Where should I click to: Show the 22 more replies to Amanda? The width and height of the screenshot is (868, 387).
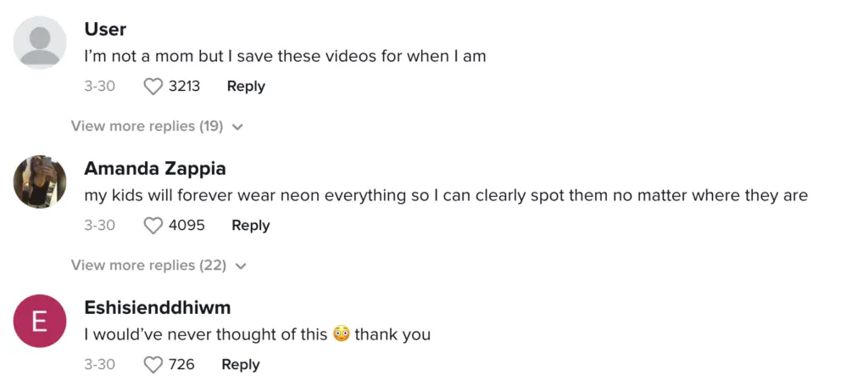coord(148,266)
